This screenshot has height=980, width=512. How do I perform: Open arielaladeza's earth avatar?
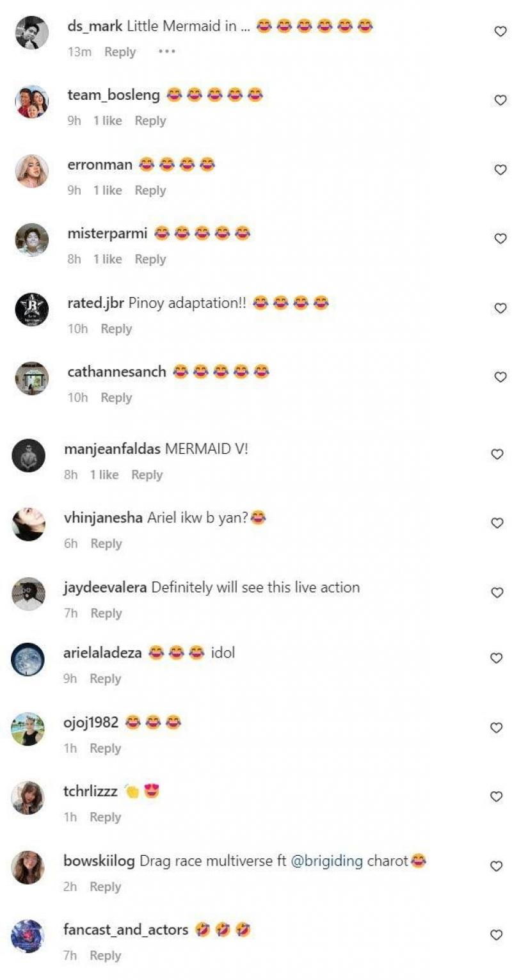click(x=28, y=659)
